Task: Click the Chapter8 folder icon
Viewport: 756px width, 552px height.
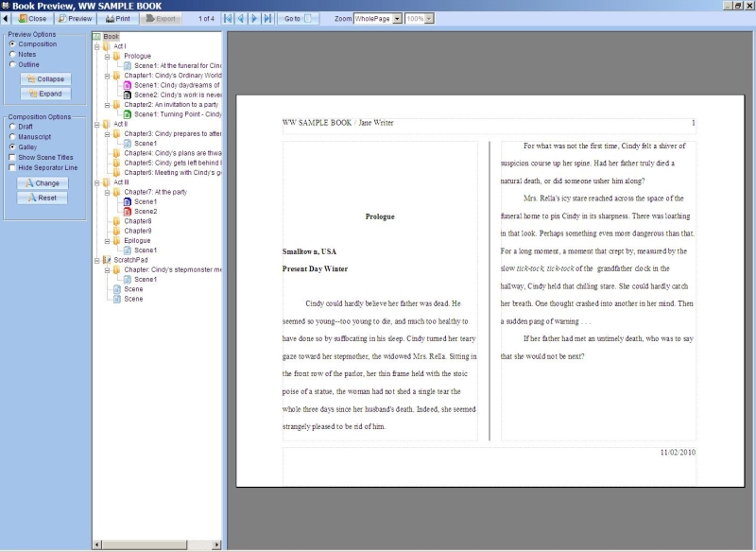Action: coord(116,221)
